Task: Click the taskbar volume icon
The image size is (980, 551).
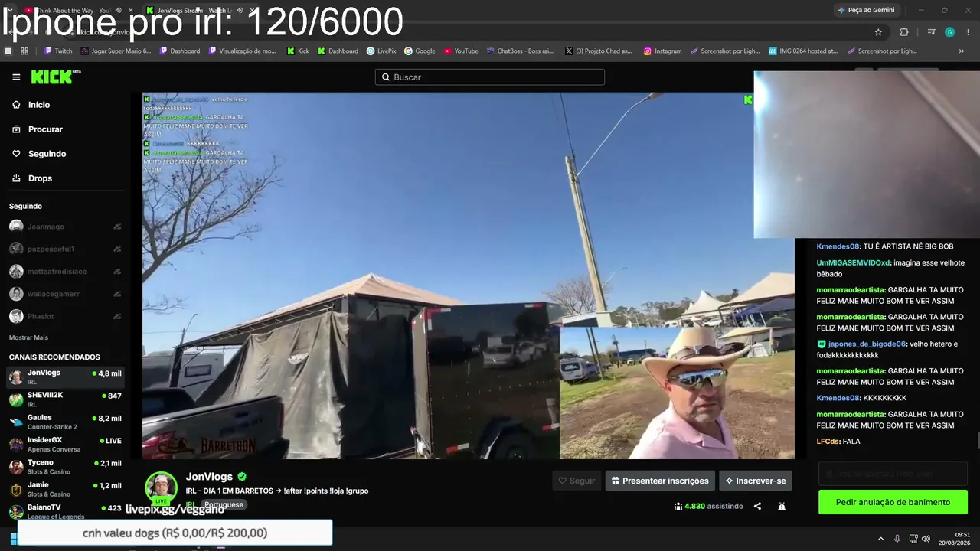Action: pyautogui.click(x=926, y=539)
